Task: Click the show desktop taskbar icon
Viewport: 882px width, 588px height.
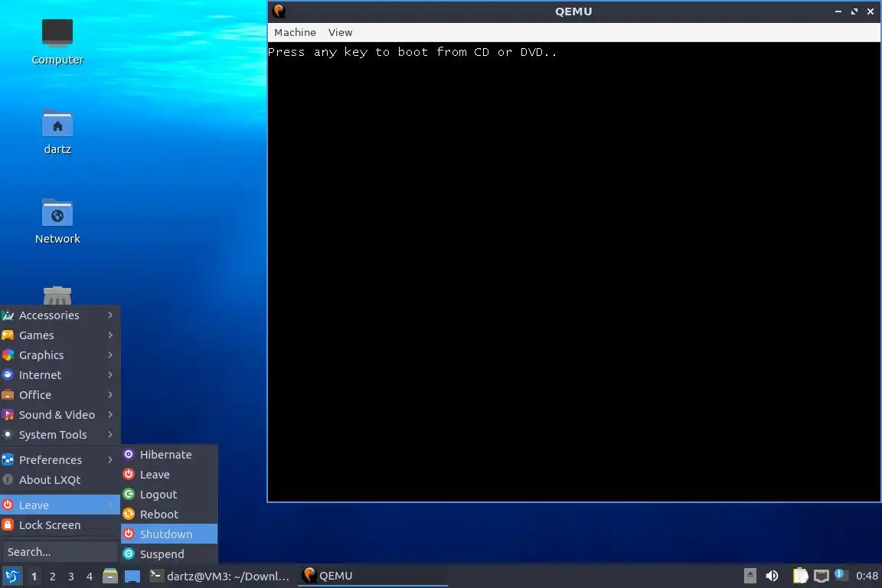Action: [132, 577]
